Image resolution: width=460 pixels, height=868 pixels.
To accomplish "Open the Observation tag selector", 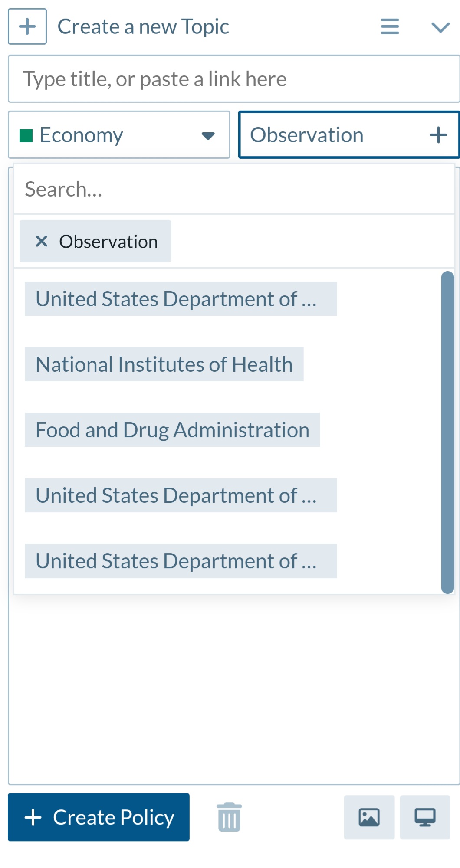I will point(349,135).
